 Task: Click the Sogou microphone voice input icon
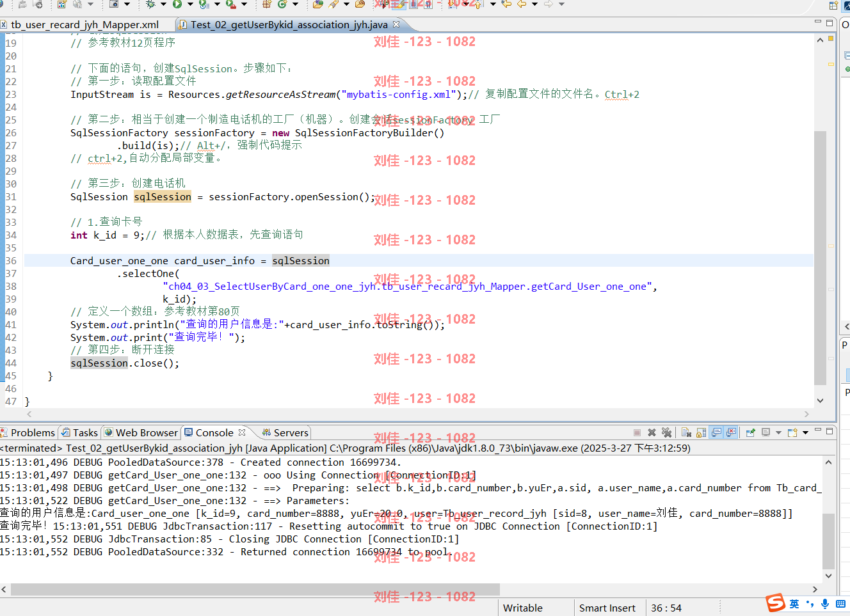[x=826, y=603]
